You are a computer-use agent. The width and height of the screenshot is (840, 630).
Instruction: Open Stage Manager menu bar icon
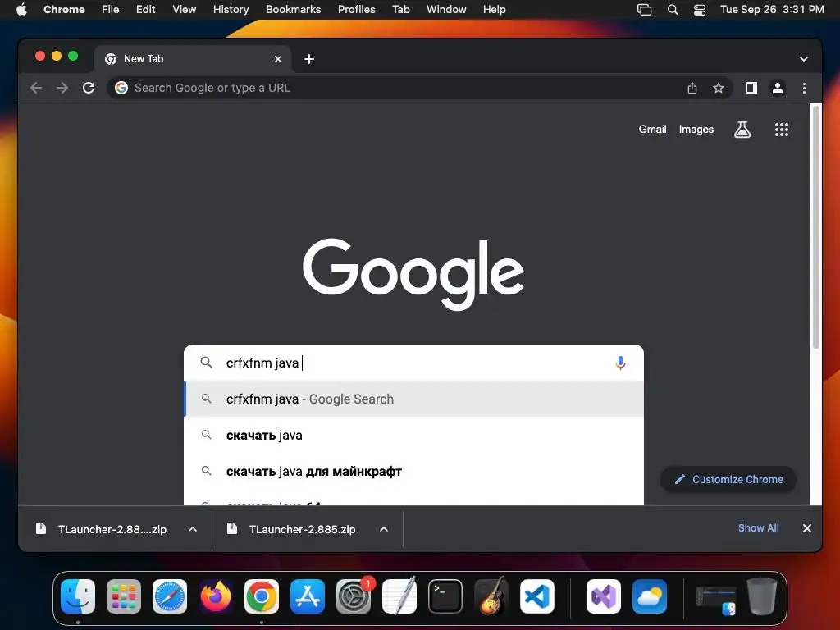645,10
